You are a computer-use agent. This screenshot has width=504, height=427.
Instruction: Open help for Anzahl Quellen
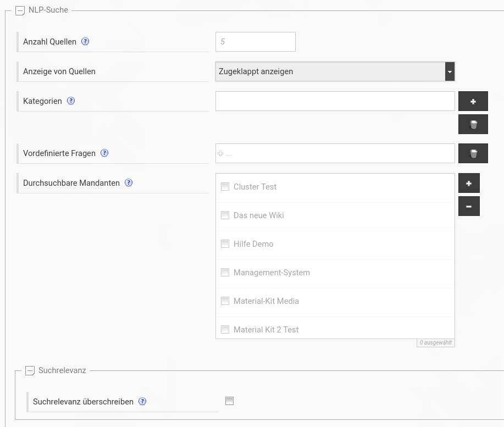click(x=85, y=41)
